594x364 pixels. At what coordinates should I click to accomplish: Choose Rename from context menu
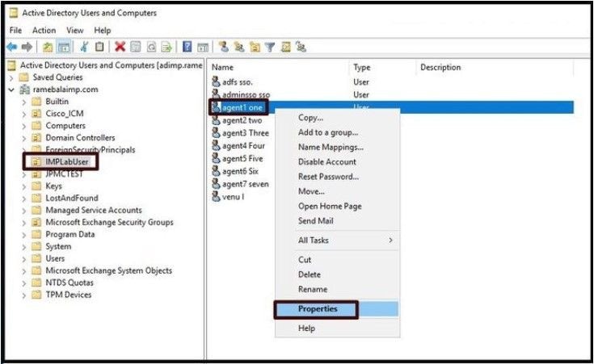tap(337, 290)
